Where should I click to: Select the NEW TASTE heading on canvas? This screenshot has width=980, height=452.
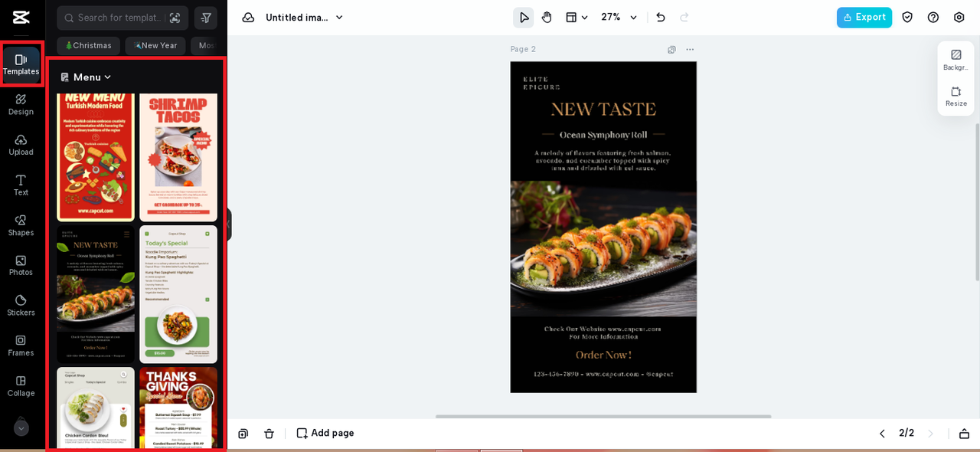point(603,109)
